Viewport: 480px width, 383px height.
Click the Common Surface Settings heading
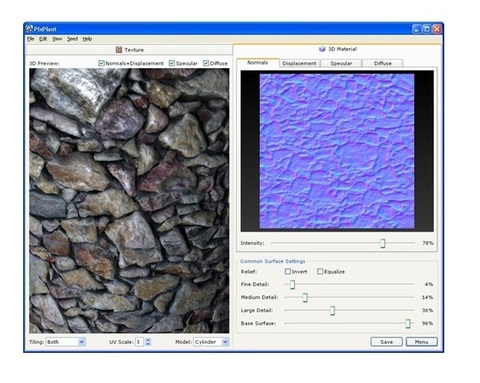273,261
